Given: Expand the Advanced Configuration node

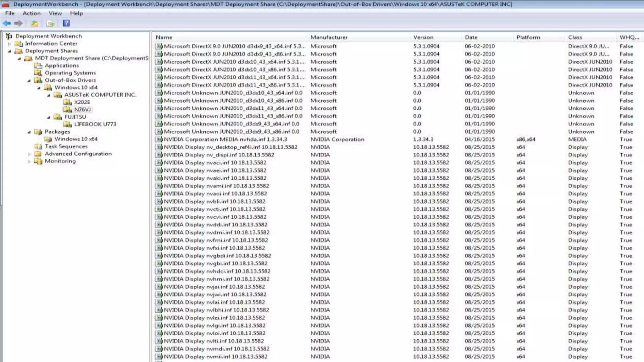Looking at the screenshot, I should (29, 154).
